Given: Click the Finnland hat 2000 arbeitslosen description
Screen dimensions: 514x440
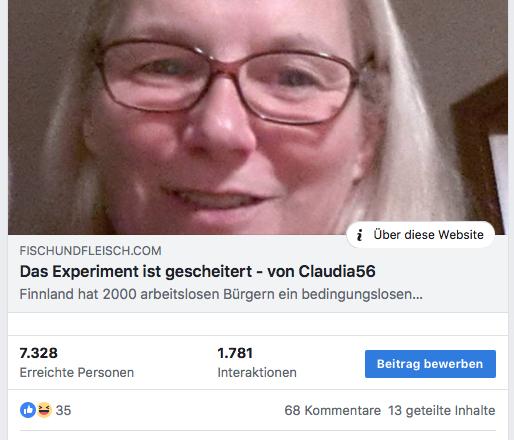Looking at the screenshot, I should pos(221,294).
